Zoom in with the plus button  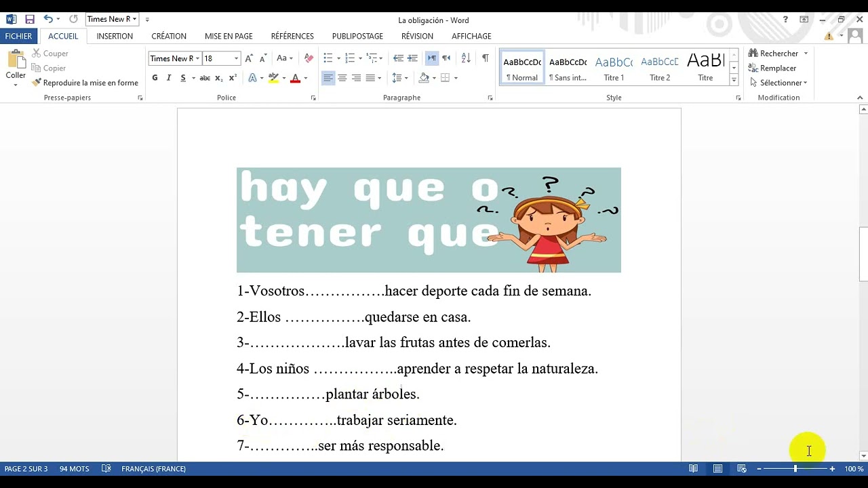[832, 468]
